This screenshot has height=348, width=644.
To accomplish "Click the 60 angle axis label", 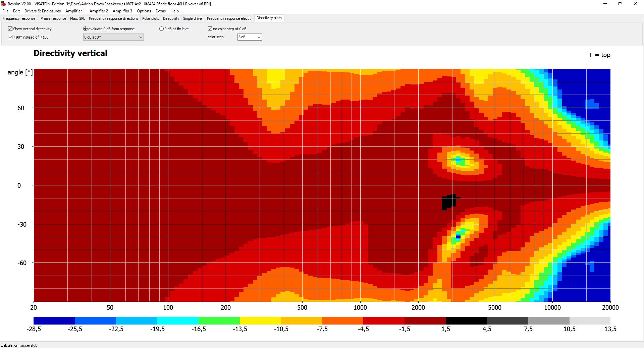I will pyautogui.click(x=21, y=108).
